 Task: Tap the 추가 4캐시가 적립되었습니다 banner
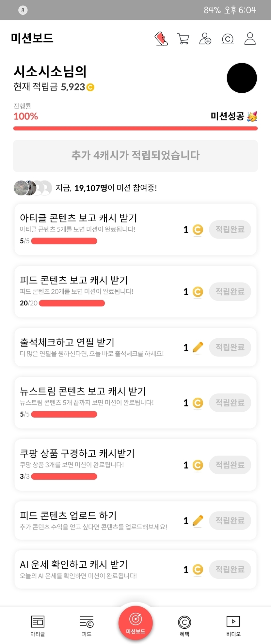(135, 156)
